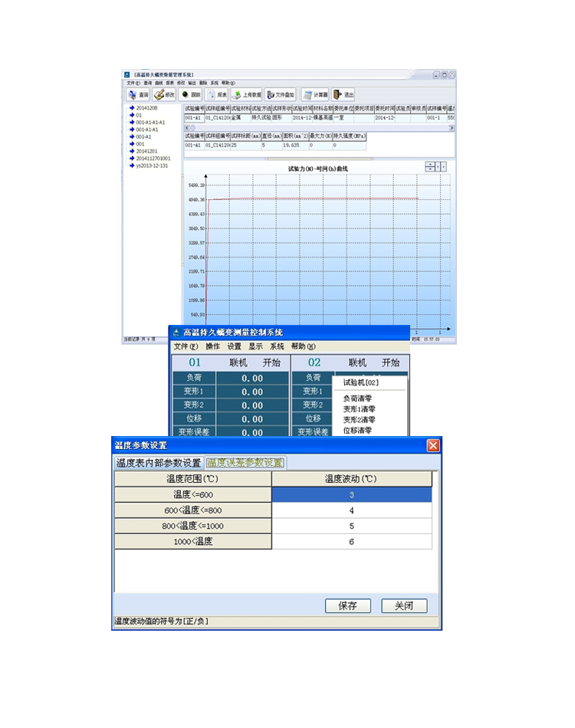Select tree item 20141208
Screen dimensions: 575x728
pyautogui.click(x=146, y=109)
